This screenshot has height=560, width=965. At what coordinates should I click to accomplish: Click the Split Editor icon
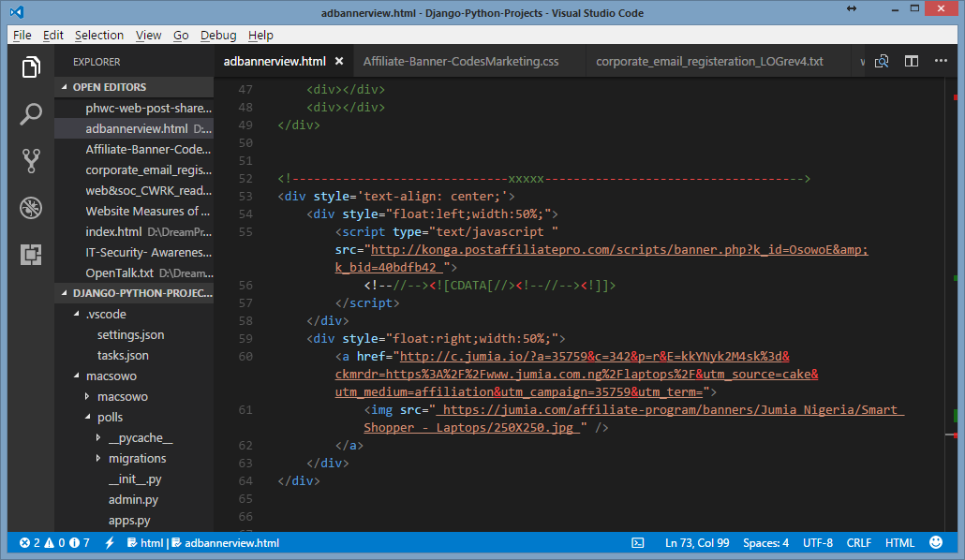[x=912, y=61]
